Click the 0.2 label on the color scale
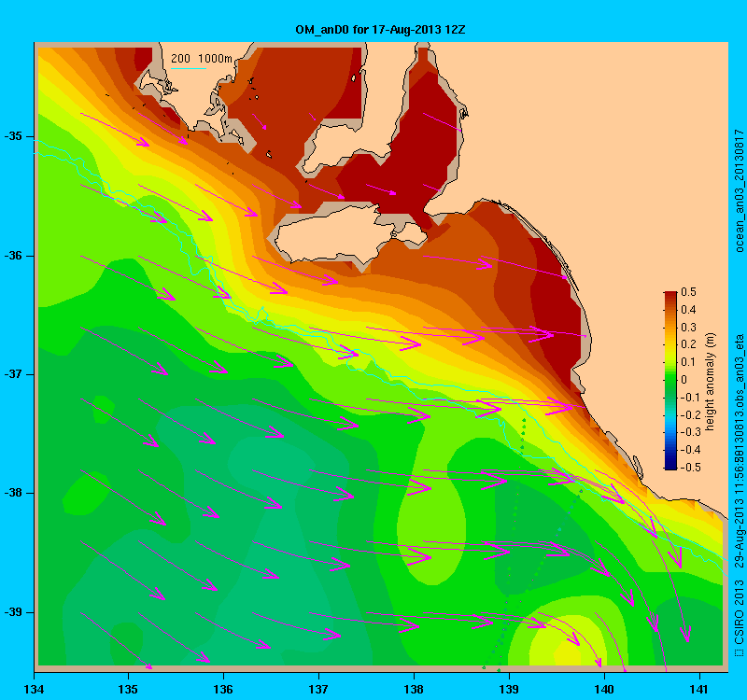The image size is (747, 700). click(688, 344)
